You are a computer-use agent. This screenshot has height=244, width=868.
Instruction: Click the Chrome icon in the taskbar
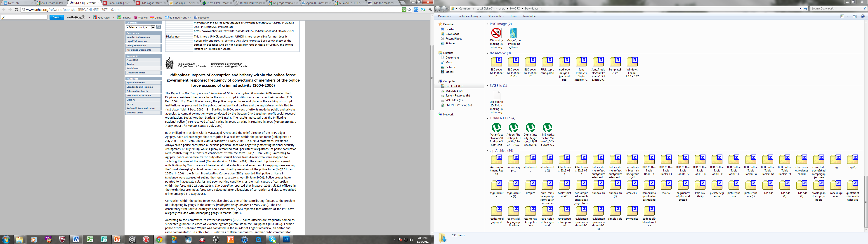tap(159, 239)
